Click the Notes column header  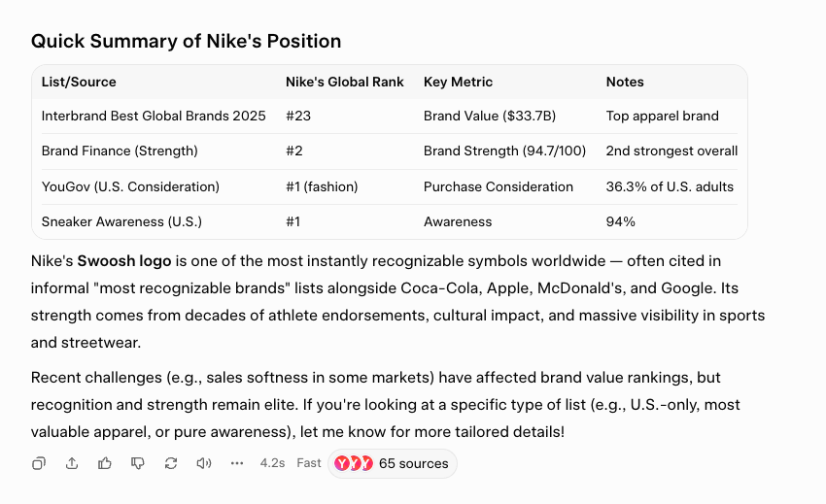[x=625, y=82]
